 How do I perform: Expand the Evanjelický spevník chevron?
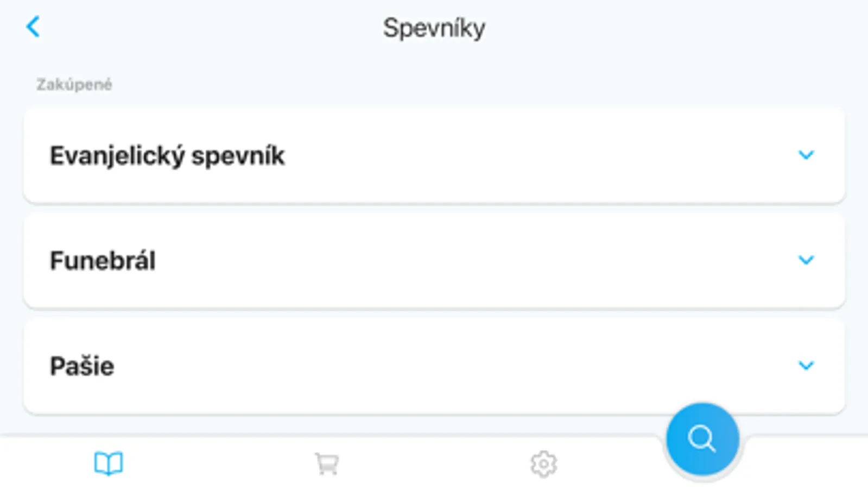pyautogui.click(x=806, y=155)
